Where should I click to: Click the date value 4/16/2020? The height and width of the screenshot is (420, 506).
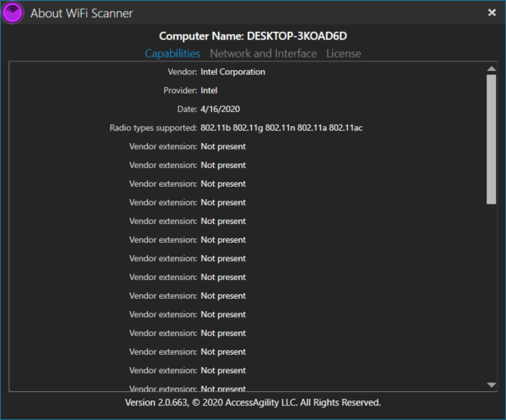220,109
